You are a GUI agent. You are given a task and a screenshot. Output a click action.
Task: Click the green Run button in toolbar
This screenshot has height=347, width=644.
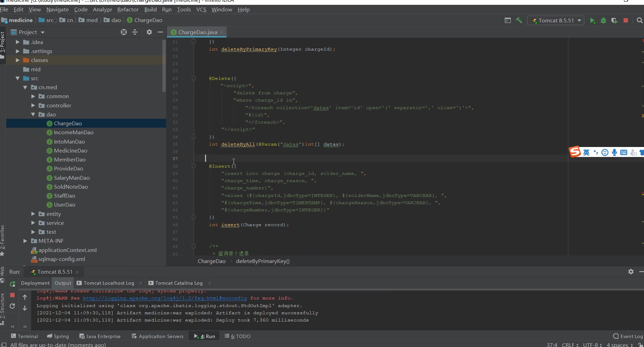click(x=592, y=21)
